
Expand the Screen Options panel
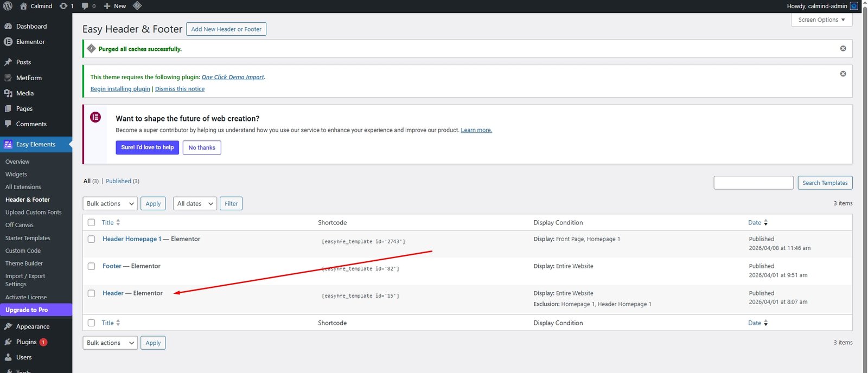(x=821, y=20)
